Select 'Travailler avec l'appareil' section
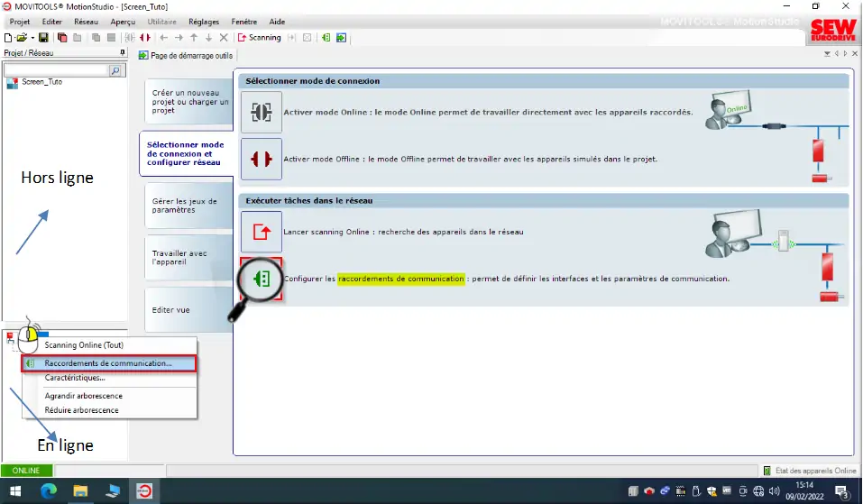 click(x=188, y=258)
